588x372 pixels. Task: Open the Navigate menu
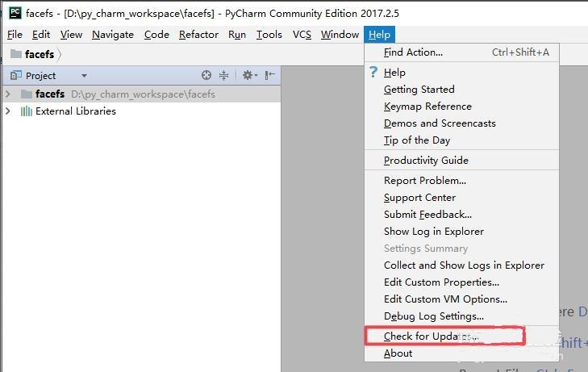click(113, 35)
